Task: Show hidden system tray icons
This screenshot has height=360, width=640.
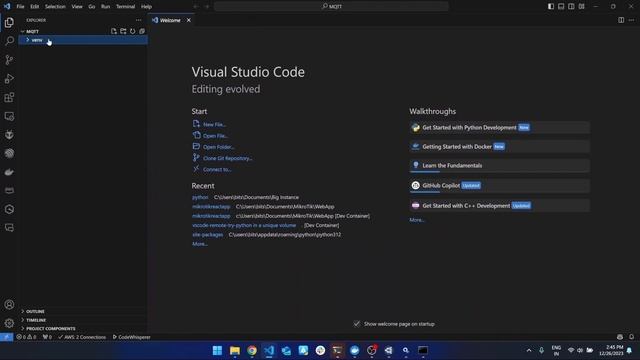Action: (529, 351)
